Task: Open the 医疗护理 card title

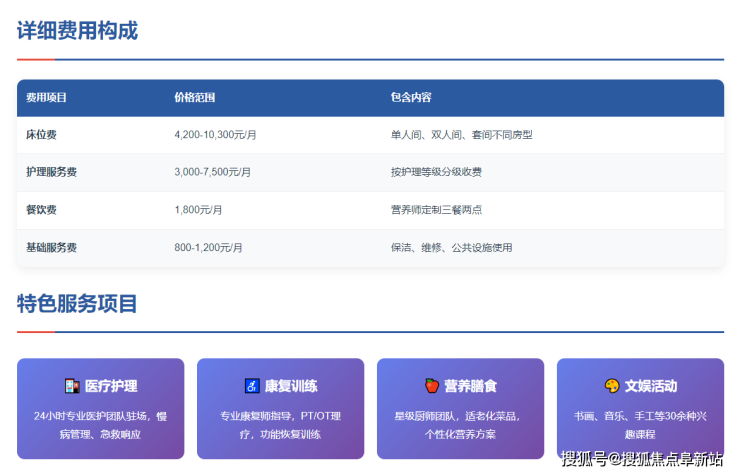Action: pos(111,386)
